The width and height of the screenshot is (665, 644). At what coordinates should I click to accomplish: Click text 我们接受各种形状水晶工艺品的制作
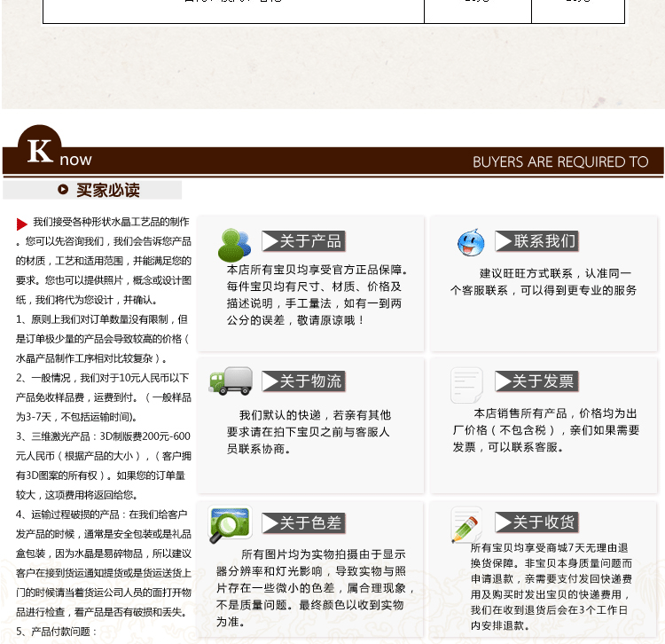coord(111,222)
